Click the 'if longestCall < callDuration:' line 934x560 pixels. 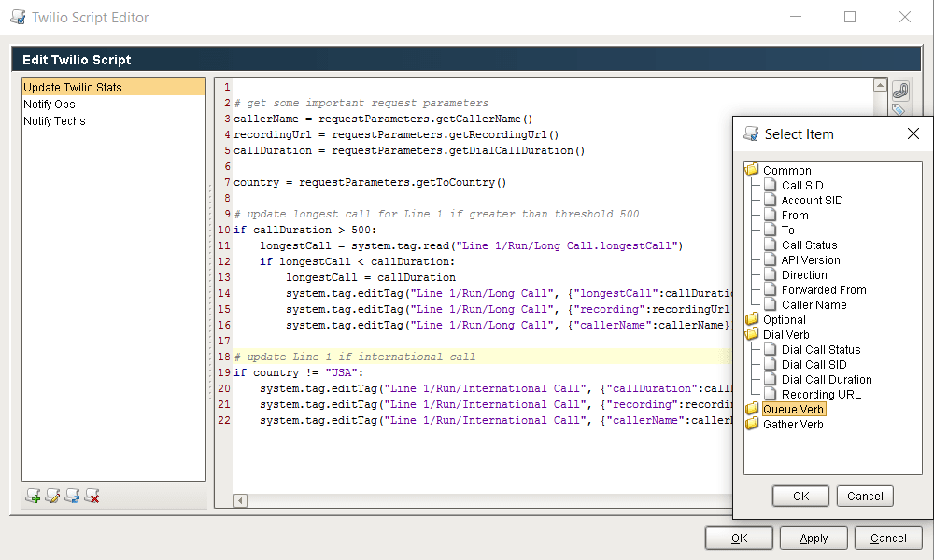[x=357, y=262]
